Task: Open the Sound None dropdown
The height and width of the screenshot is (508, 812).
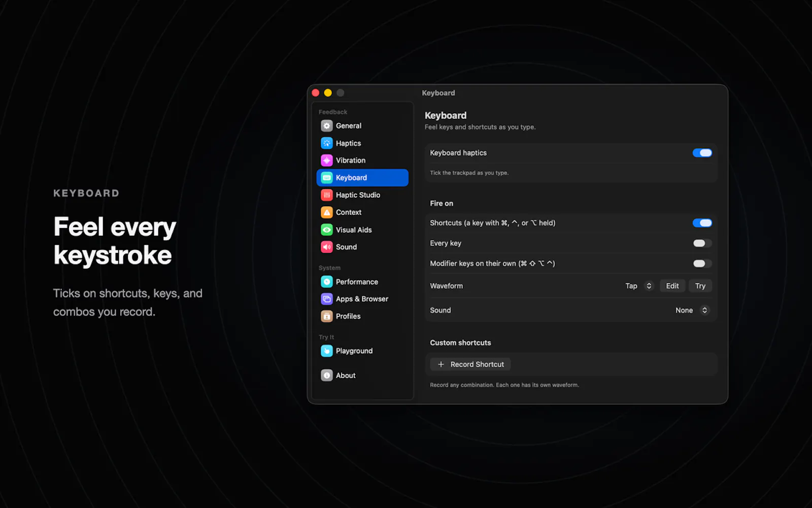Action: pyautogui.click(x=691, y=310)
